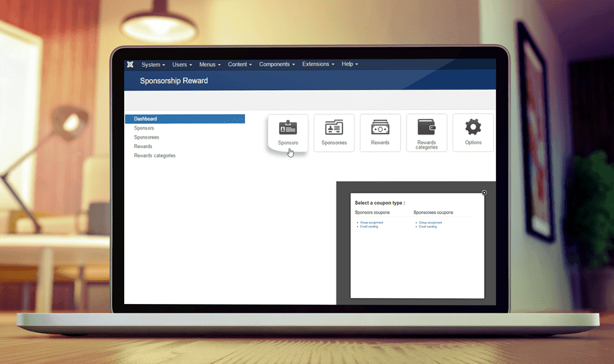Open the Sponsors dashboard icon
Viewport: 614px width, 364px height.
point(288,132)
